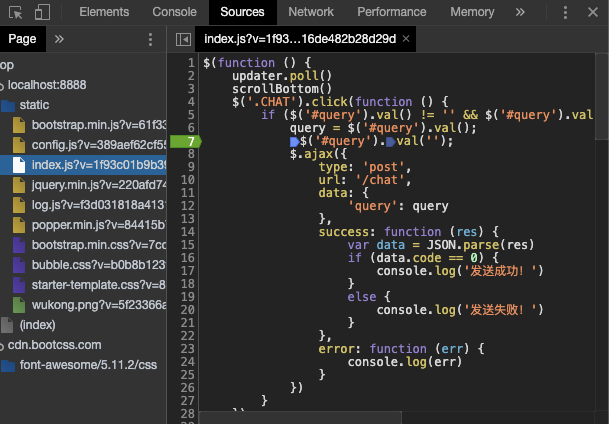Collapse the static folder
This screenshot has height=424, width=609.
[34, 105]
